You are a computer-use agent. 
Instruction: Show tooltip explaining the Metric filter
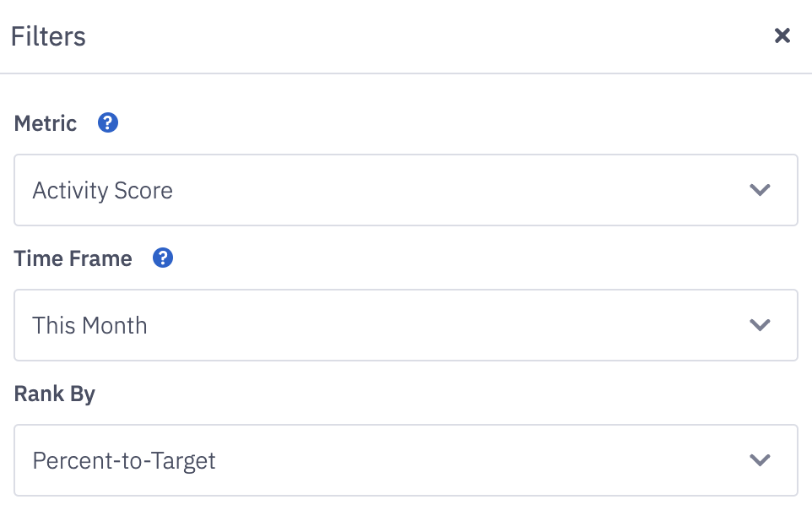coord(108,123)
